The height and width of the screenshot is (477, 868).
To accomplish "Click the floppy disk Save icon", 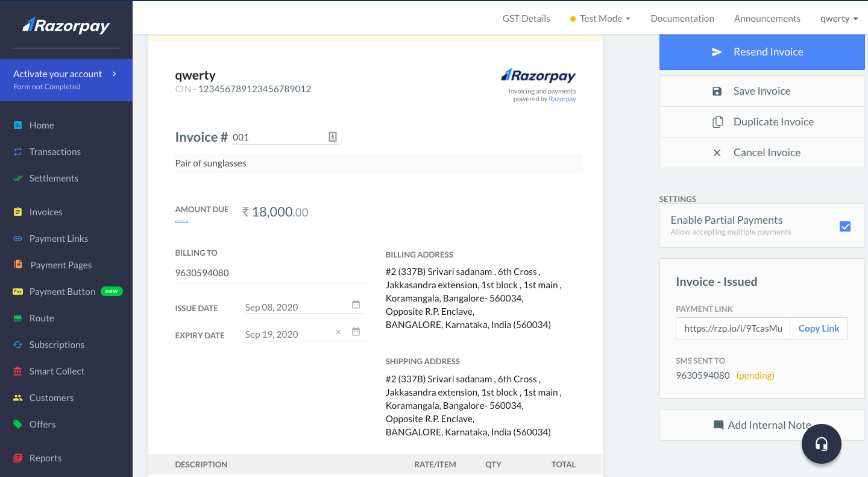I will click(x=717, y=91).
